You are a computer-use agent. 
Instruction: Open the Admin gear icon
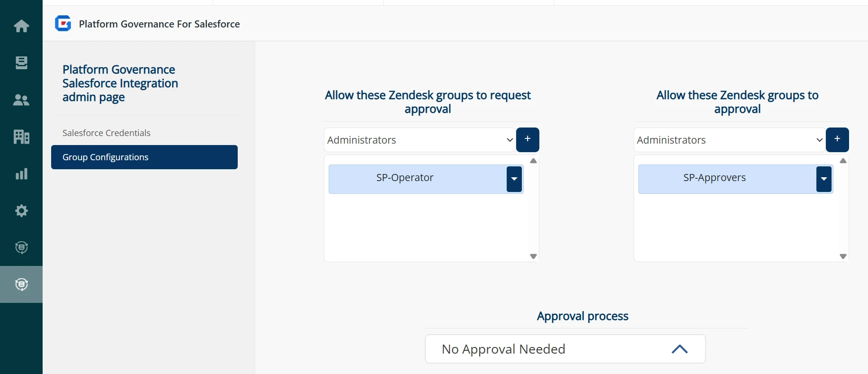[21, 210]
